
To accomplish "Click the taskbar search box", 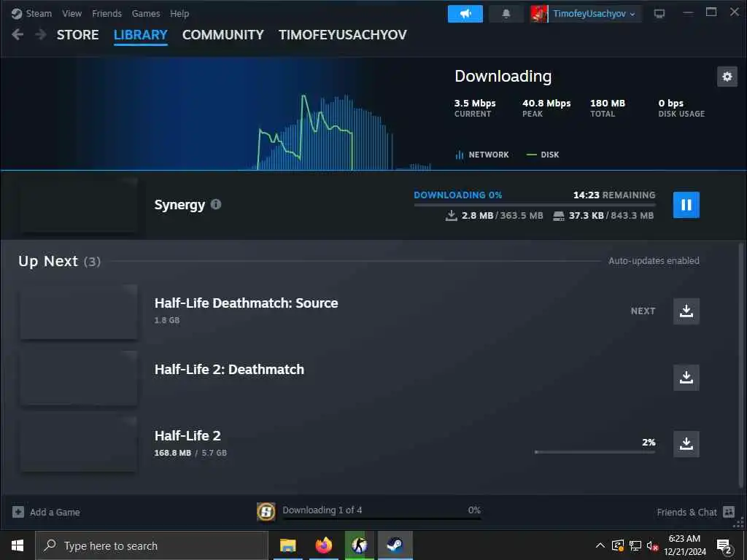I will pos(152,545).
